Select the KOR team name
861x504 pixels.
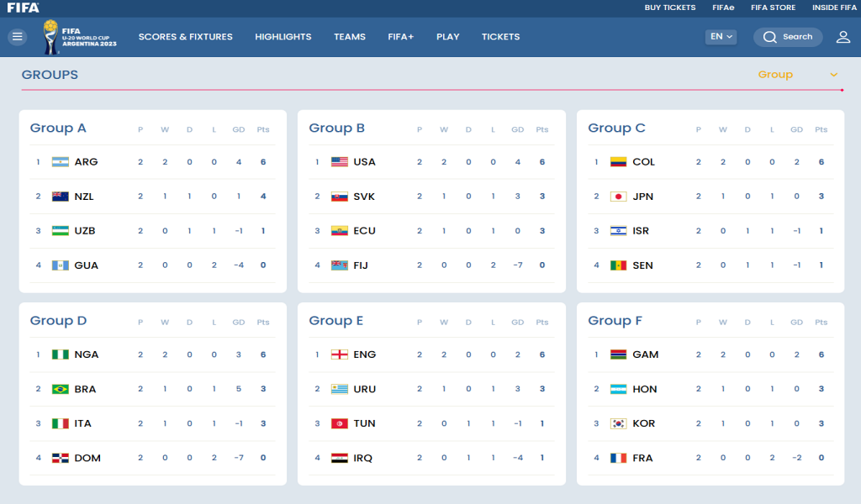pyautogui.click(x=643, y=423)
